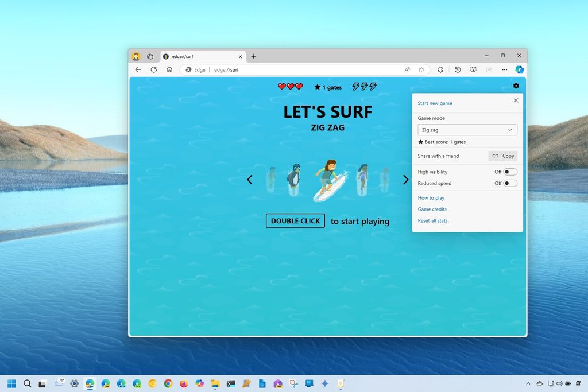Toggle High visibility on
This screenshot has width=588, height=392.
[506, 172]
